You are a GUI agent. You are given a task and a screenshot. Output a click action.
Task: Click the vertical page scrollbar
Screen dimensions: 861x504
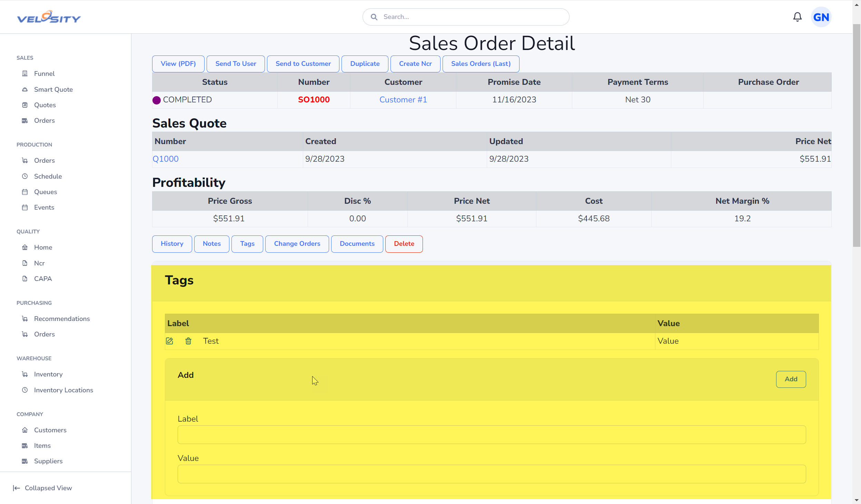click(x=857, y=135)
